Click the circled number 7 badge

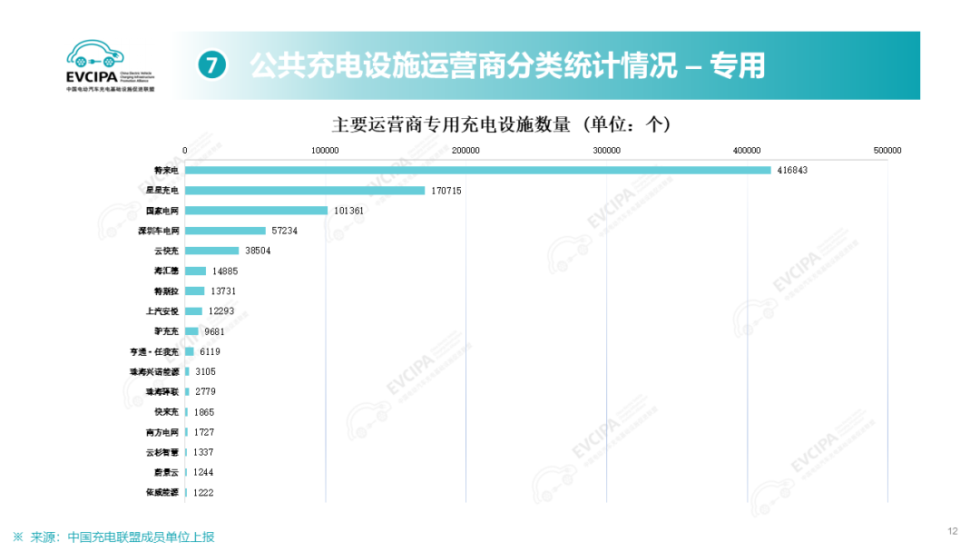pyautogui.click(x=211, y=65)
